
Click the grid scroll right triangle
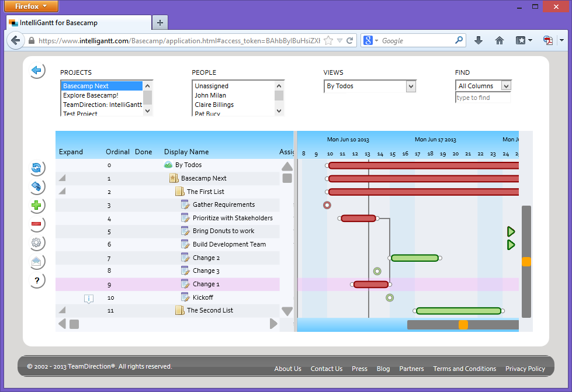tap(273, 324)
